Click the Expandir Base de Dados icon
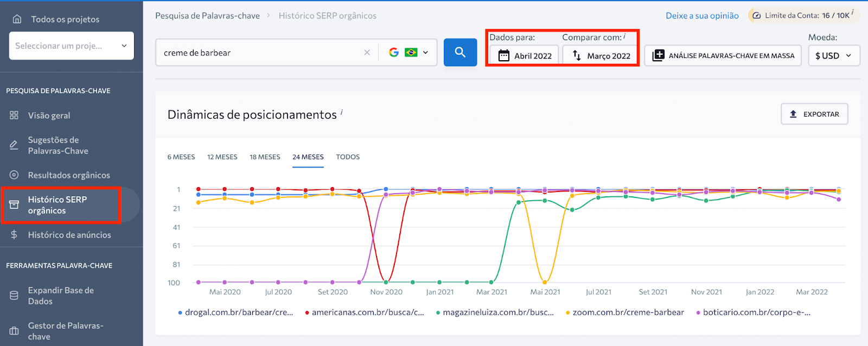The width and height of the screenshot is (868, 346). click(14, 296)
